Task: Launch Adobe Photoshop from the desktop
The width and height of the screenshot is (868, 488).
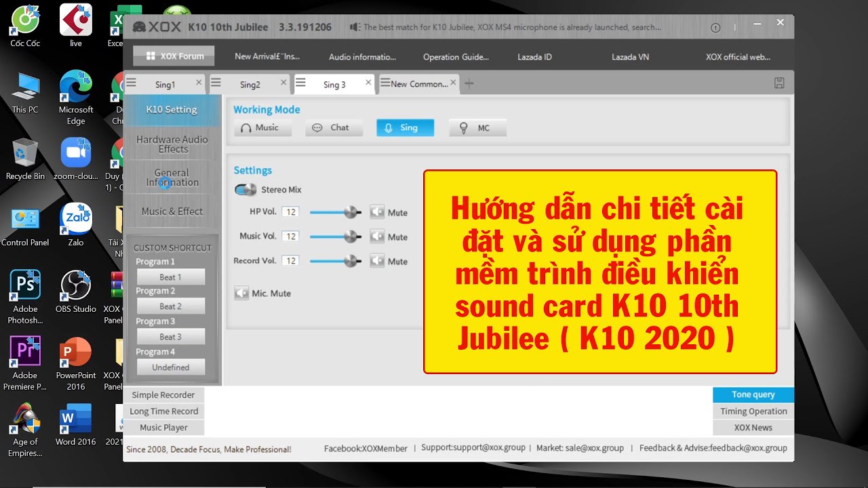Action: point(25,297)
